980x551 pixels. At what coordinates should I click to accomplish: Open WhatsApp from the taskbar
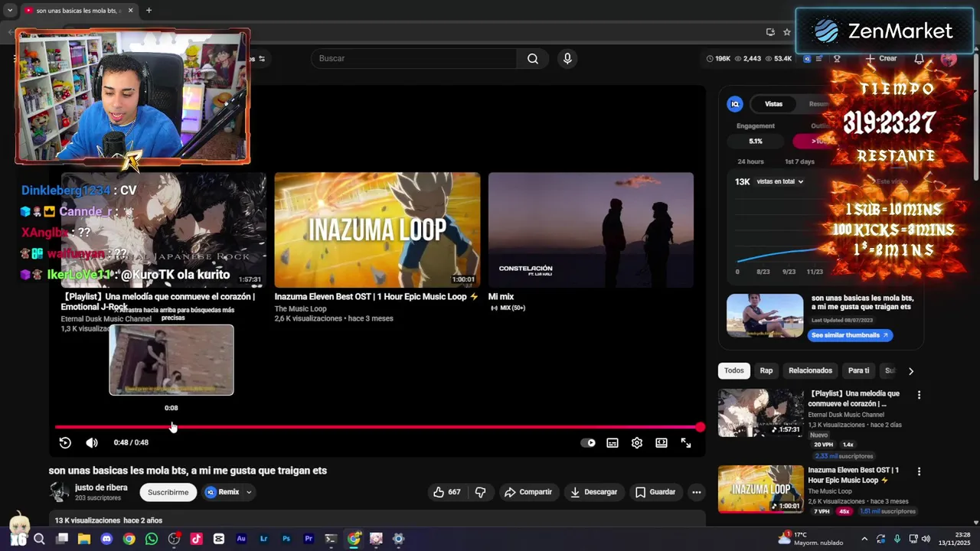click(x=152, y=539)
